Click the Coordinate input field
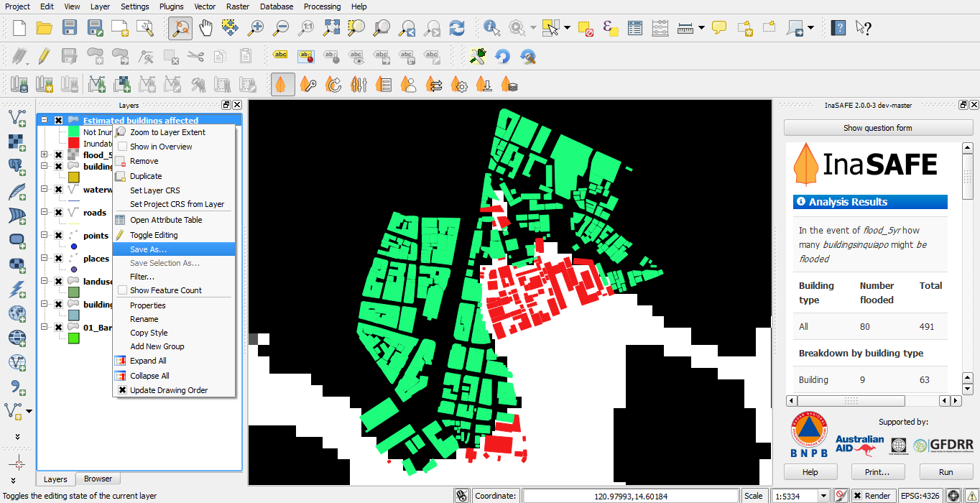 pyautogui.click(x=630, y=496)
